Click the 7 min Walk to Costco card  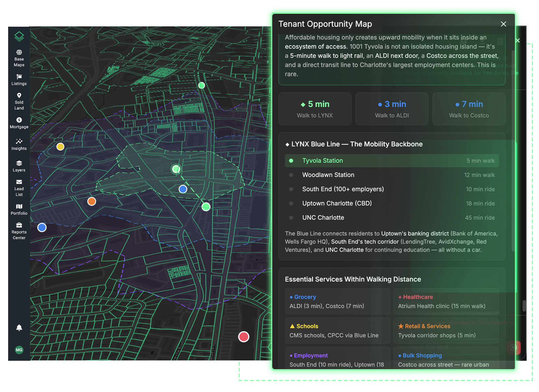tap(469, 109)
